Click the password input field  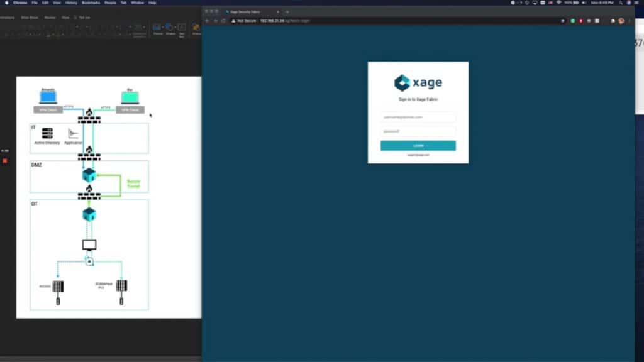tap(418, 131)
